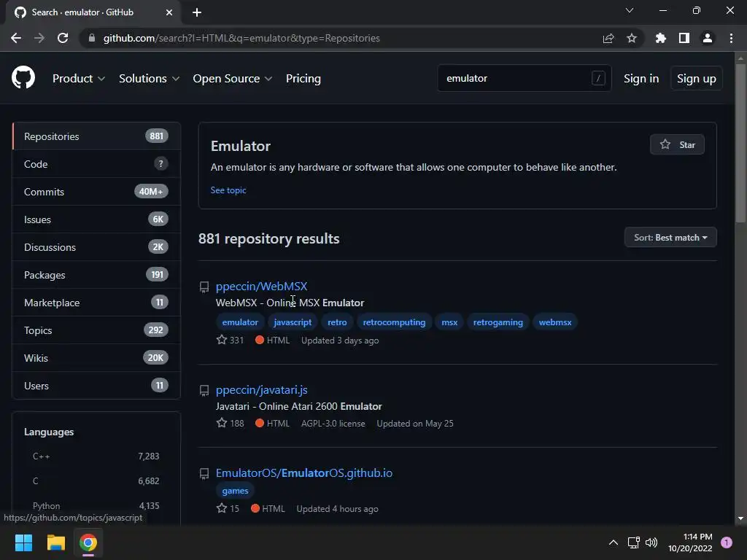The width and height of the screenshot is (747, 560).
Task: Filter by C++ language
Action: pyautogui.click(x=96, y=456)
